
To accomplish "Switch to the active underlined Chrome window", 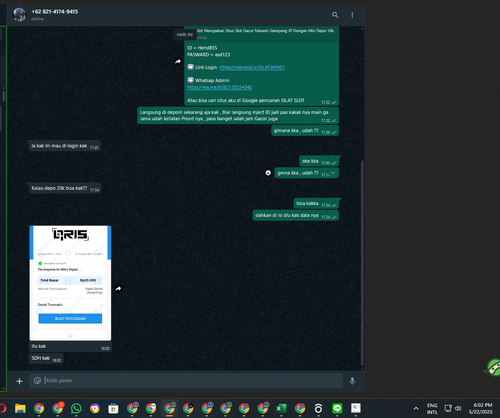I will point(169,408).
